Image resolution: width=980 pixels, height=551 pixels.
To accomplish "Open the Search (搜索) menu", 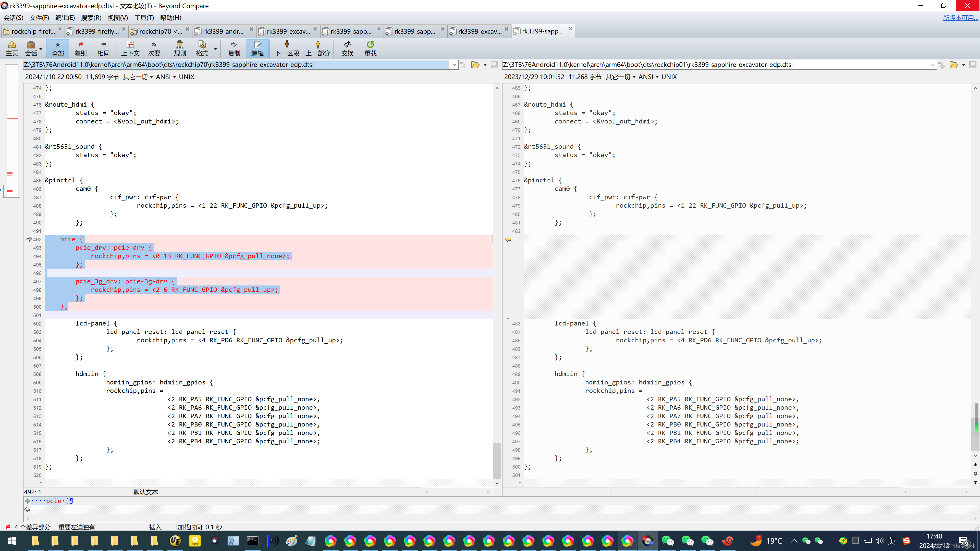I will click(x=91, y=18).
